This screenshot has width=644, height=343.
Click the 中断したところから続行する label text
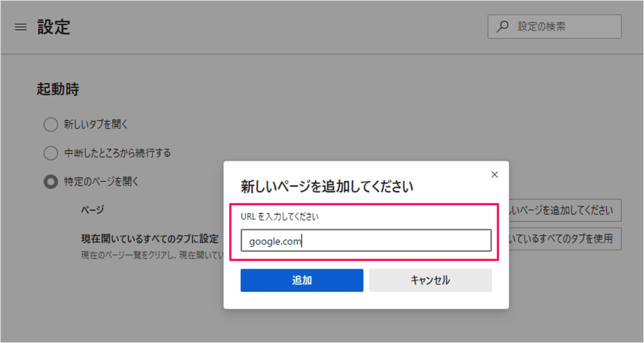click(117, 153)
